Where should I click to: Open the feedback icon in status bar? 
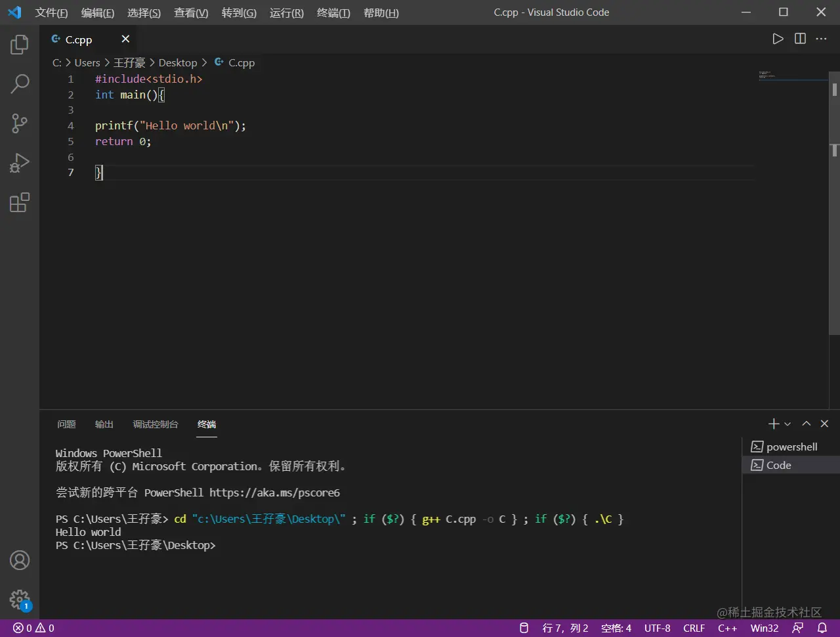tap(798, 628)
